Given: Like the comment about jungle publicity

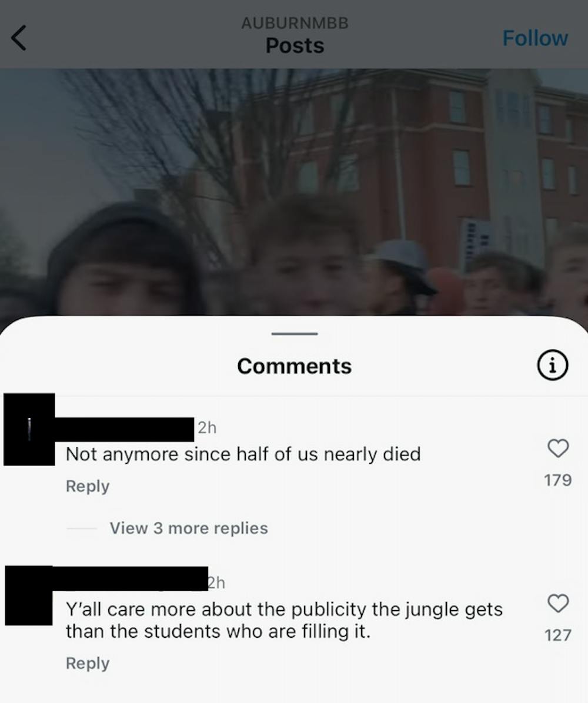Looking at the screenshot, I should (558, 603).
